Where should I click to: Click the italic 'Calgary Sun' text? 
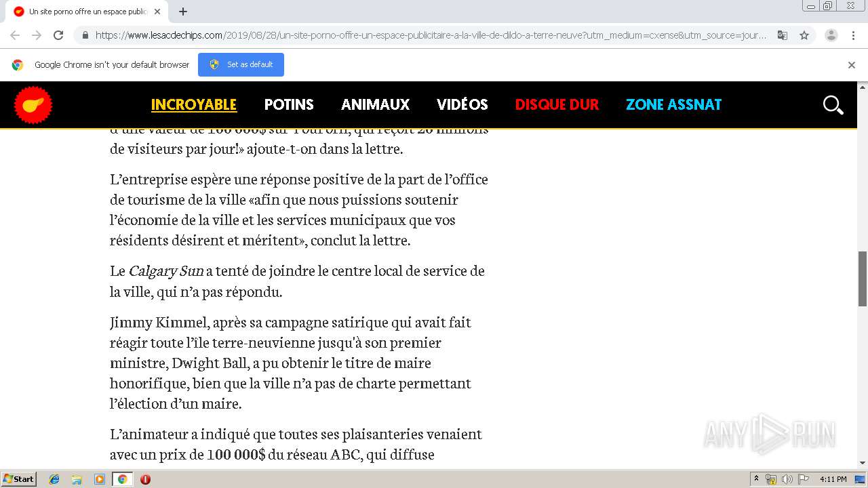pyautogui.click(x=166, y=271)
